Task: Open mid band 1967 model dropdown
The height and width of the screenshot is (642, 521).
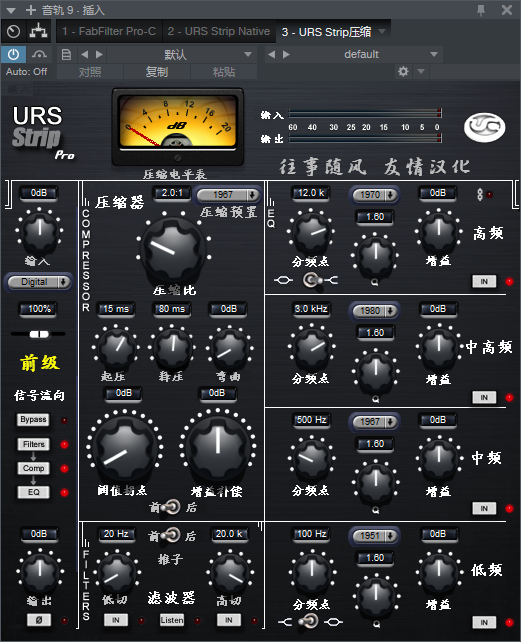Action: click(374, 422)
